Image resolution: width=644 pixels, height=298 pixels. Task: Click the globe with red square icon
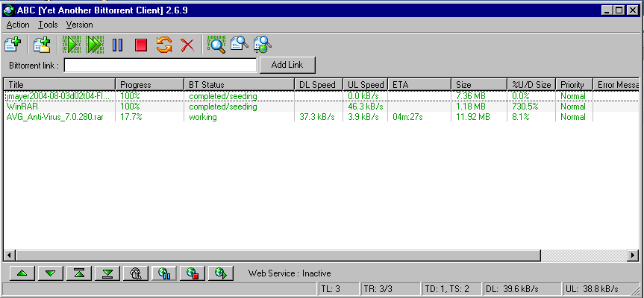[x=193, y=273]
